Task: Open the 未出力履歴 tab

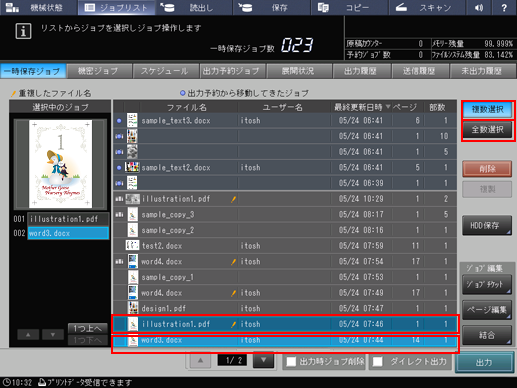Action: 482,71
